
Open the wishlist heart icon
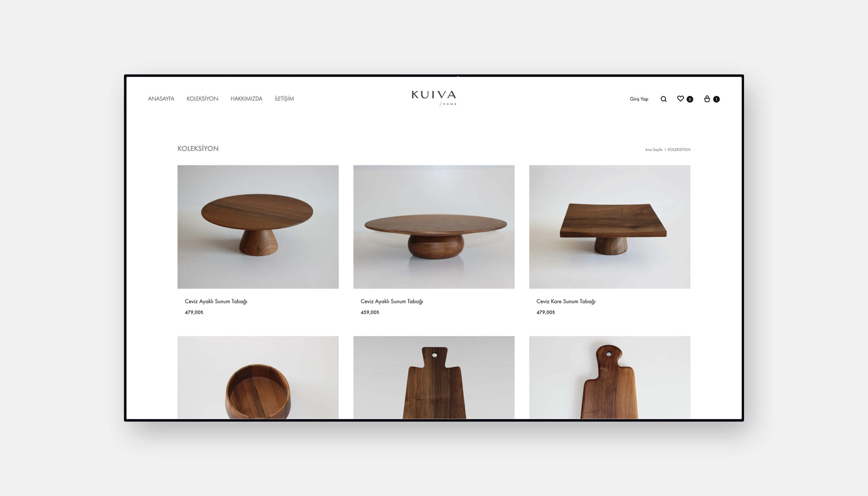pos(680,98)
